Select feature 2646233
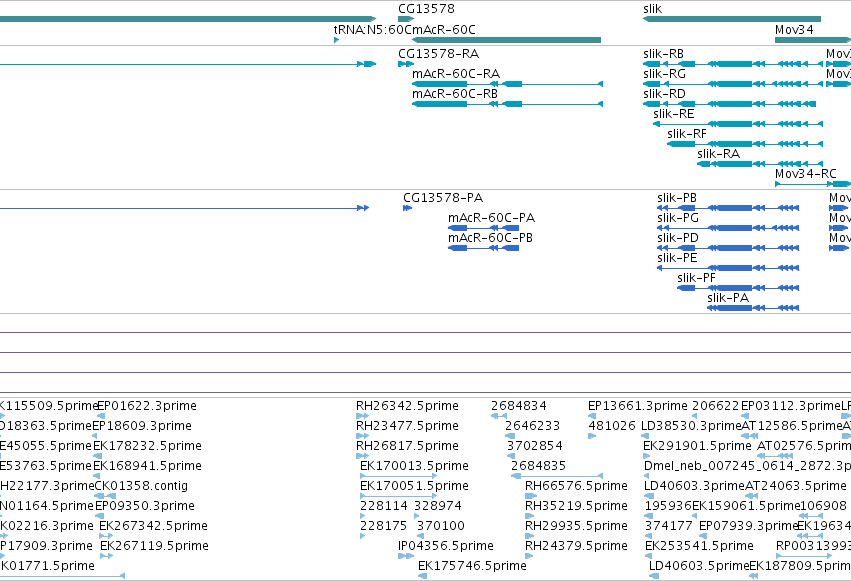 pyautogui.click(x=509, y=436)
